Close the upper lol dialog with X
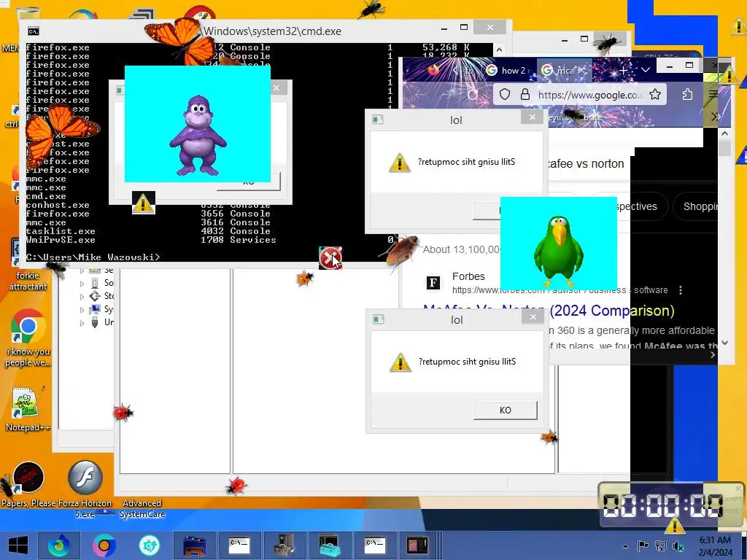The height and width of the screenshot is (560, 747). point(532,117)
